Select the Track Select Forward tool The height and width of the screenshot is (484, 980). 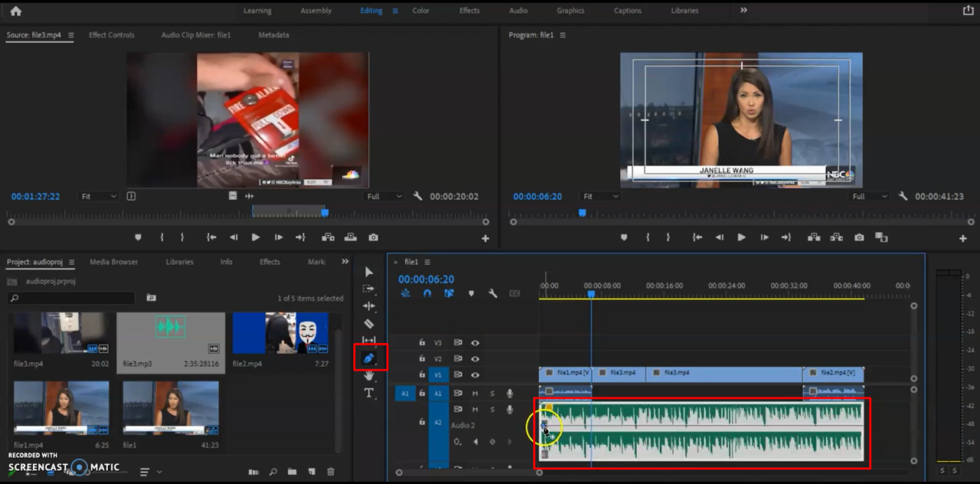tap(369, 289)
